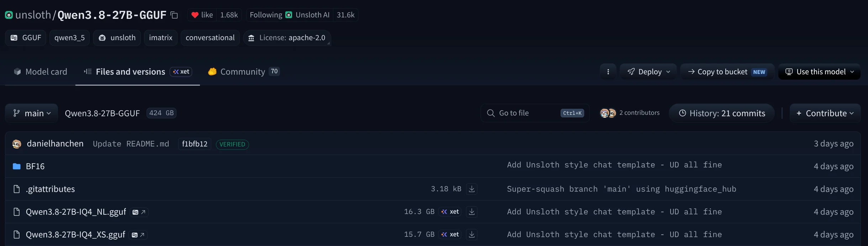Open the BF16 folder
The height and width of the screenshot is (246, 868).
[x=35, y=166]
